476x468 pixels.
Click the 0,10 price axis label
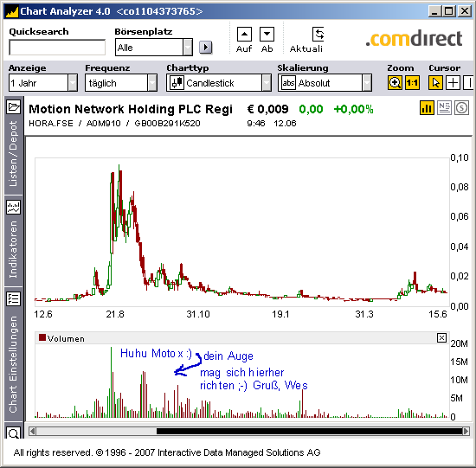tap(460, 157)
